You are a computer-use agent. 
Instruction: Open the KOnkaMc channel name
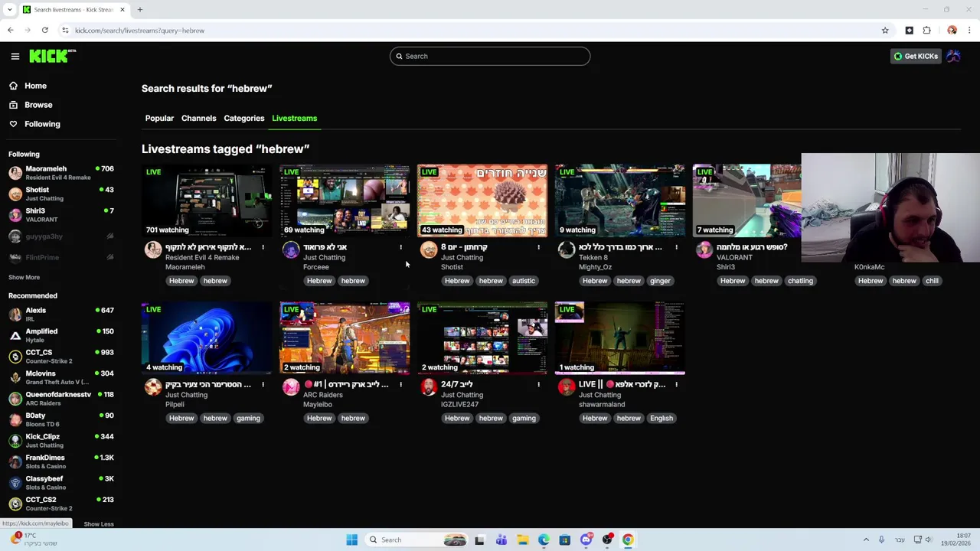(x=869, y=267)
